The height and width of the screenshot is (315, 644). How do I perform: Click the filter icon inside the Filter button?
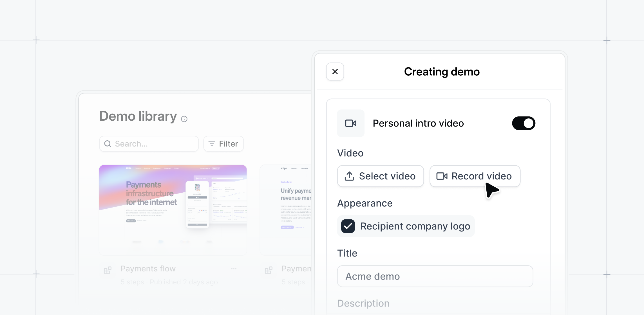tap(212, 143)
